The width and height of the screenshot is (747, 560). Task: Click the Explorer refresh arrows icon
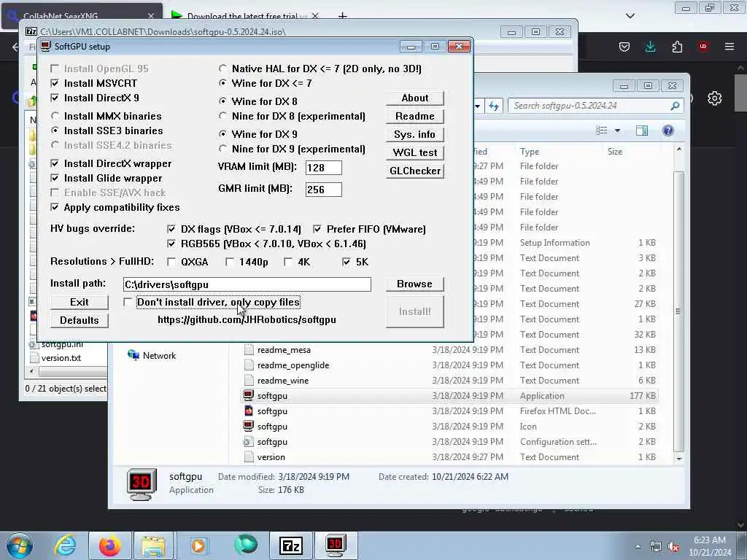tap(494, 106)
